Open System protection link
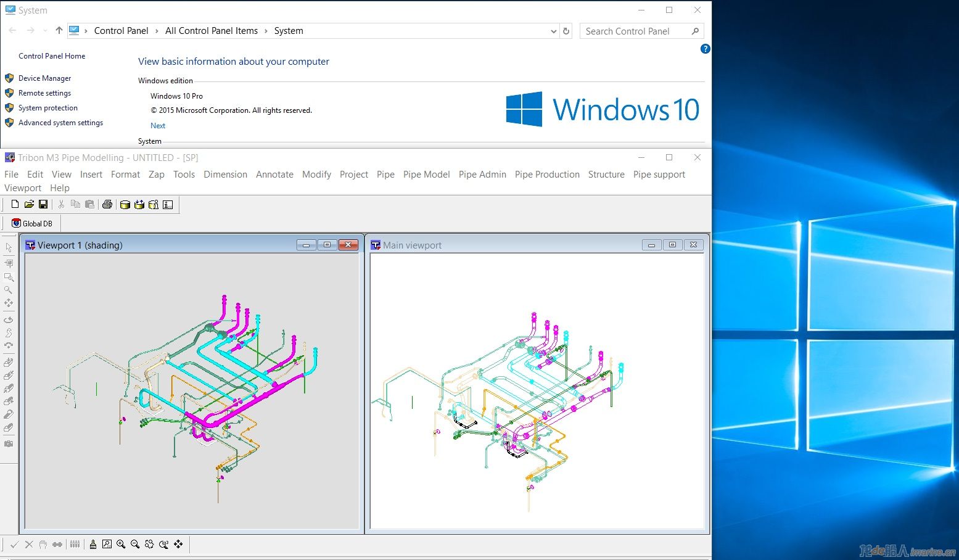Image resolution: width=959 pixels, height=560 pixels. (x=48, y=108)
